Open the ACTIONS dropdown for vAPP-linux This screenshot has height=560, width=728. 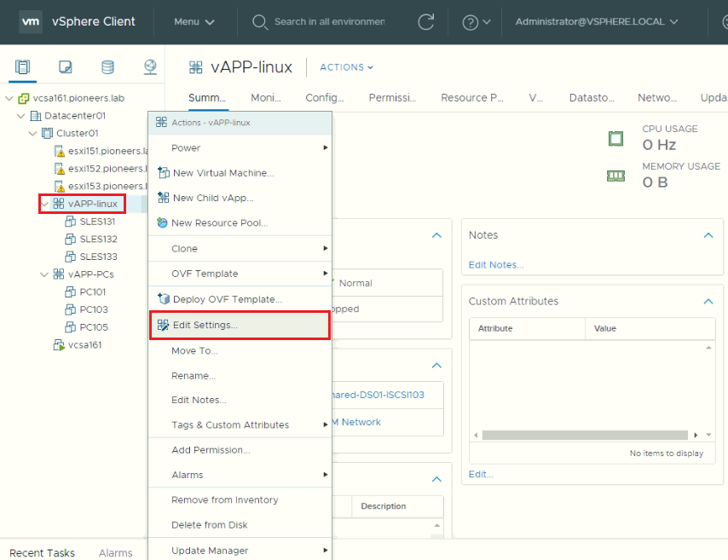click(x=346, y=67)
